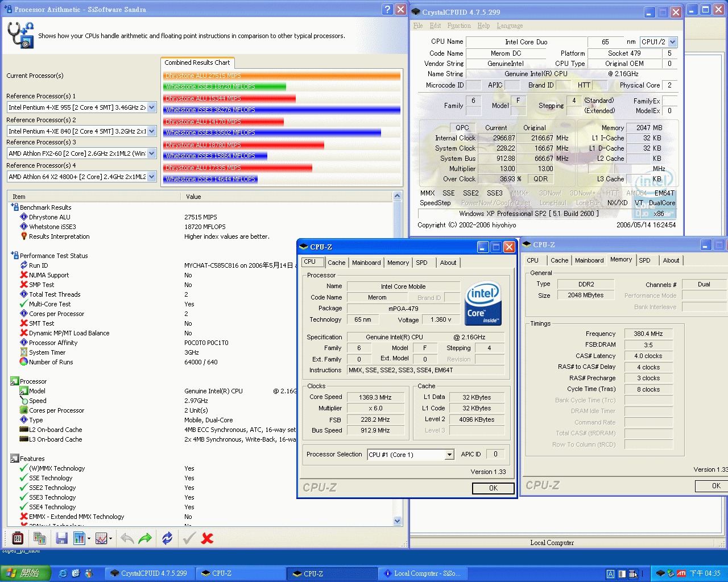Open line graph icon dropdown arrow
The width and height of the screenshot is (728, 582).
(110, 538)
